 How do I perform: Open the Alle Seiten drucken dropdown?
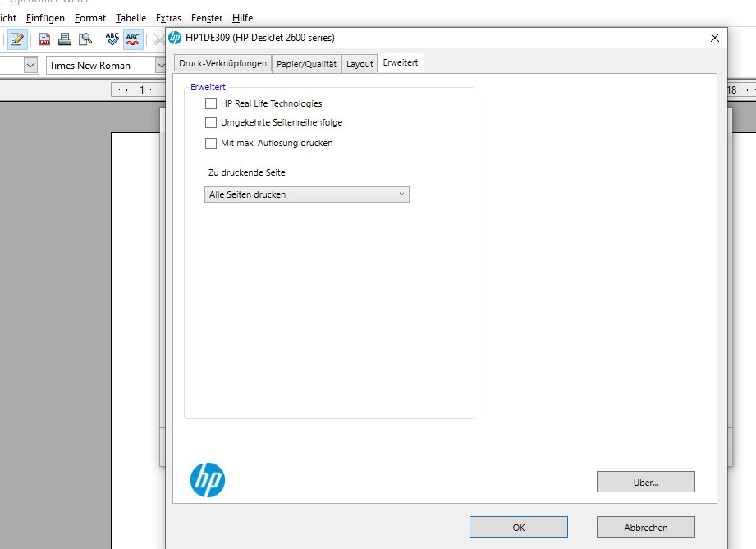[307, 194]
